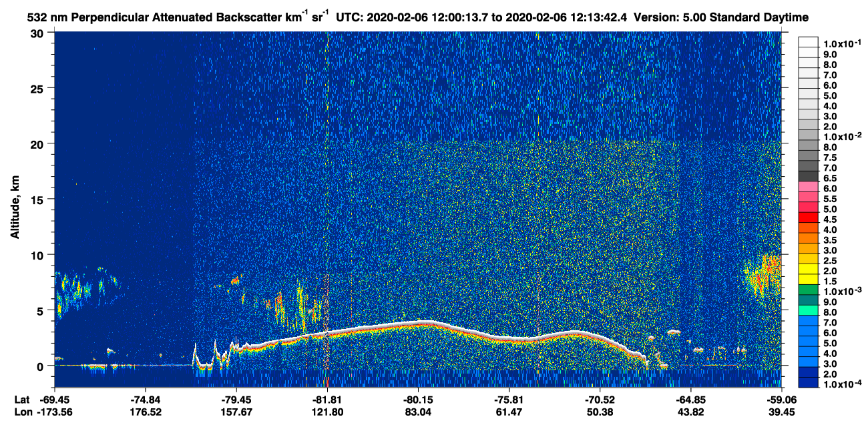Viewport: 868px width, 445px height.
Task: Click colorbar label '1.5'
Action: [829, 282]
